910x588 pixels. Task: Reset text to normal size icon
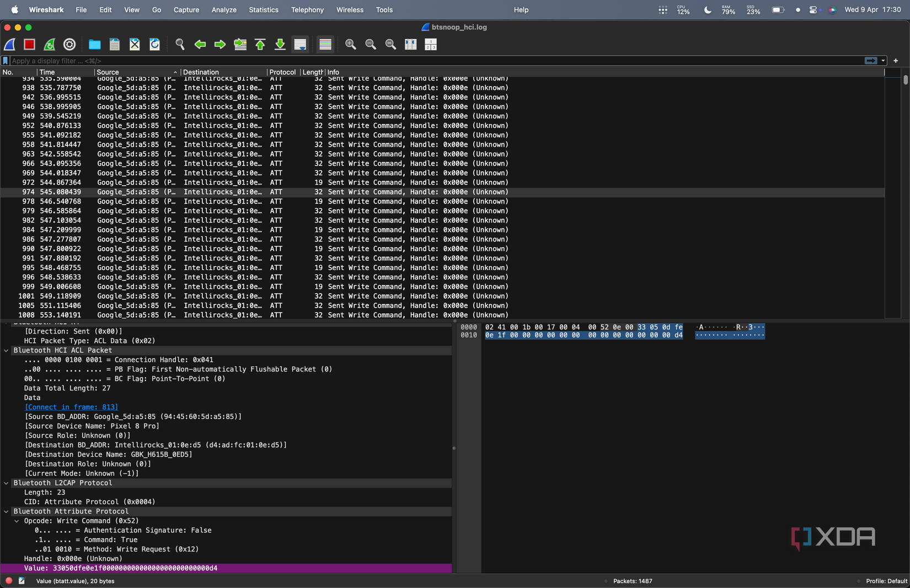390,45
